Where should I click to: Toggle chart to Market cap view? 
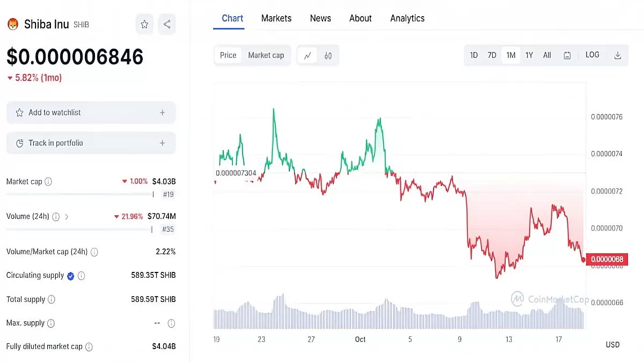point(266,55)
